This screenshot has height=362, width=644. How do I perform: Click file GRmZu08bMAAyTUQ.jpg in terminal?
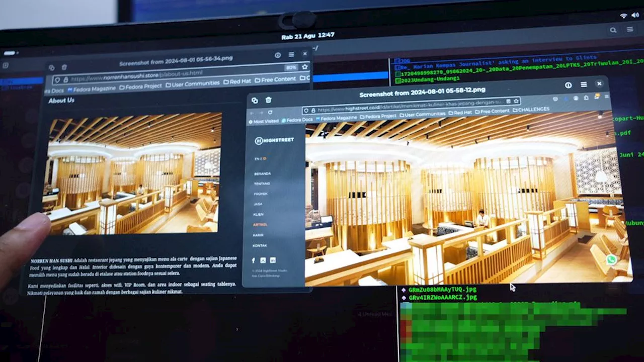click(442, 290)
